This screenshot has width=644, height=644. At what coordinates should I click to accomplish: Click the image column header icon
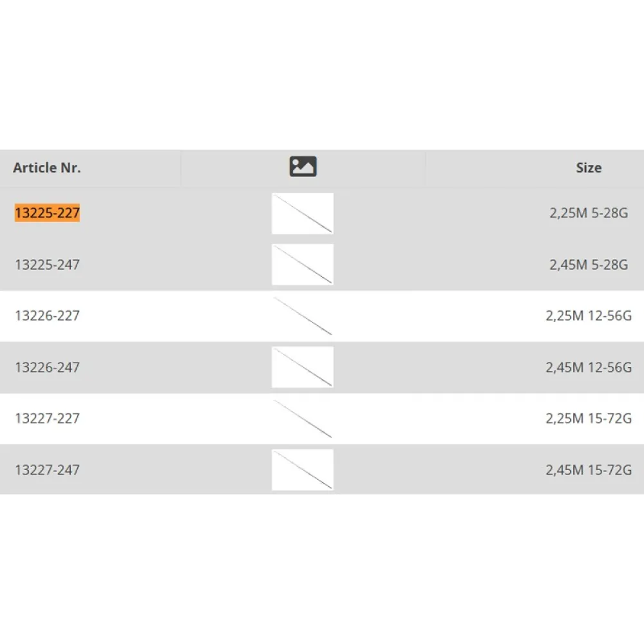pyautogui.click(x=303, y=167)
